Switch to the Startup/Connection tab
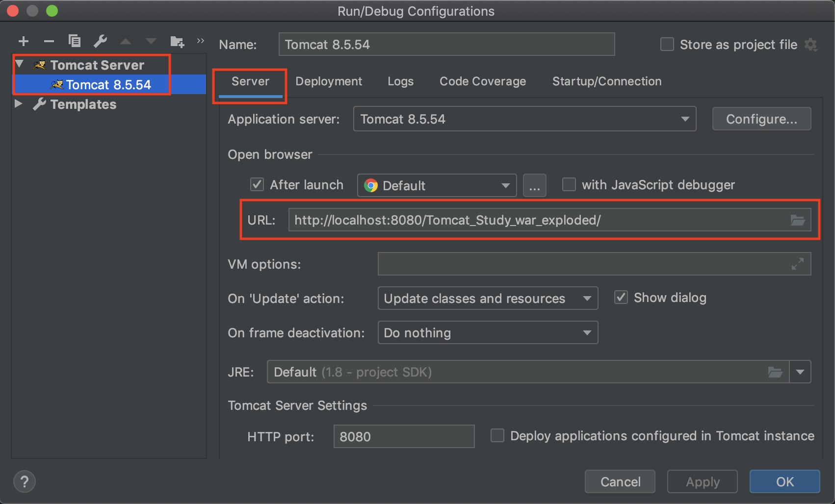The image size is (835, 504). click(607, 81)
